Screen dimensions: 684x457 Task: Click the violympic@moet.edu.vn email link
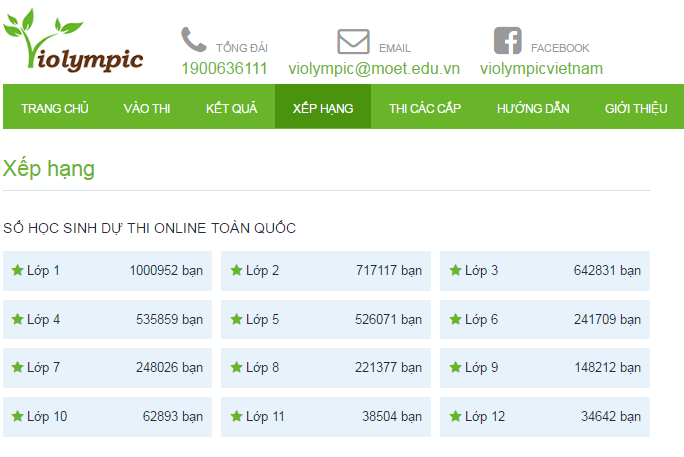[374, 69]
